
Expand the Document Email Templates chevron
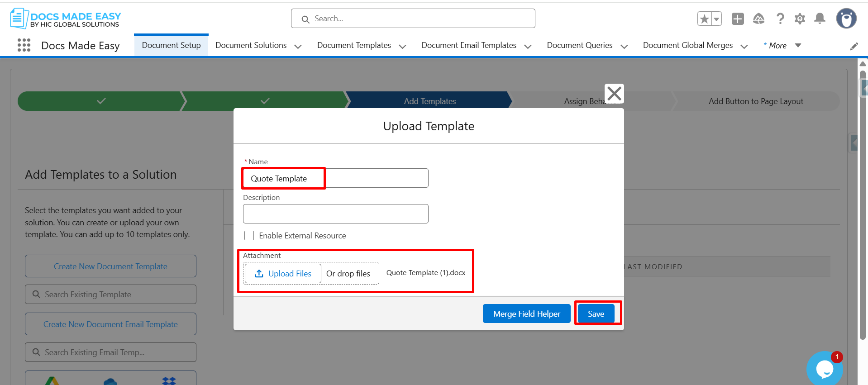(x=528, y=46)
